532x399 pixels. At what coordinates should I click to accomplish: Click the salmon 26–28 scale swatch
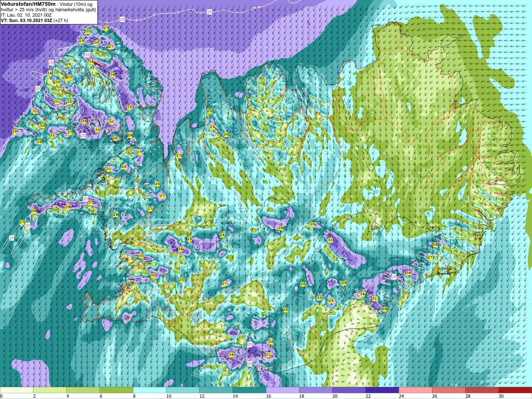click(449, 390)
